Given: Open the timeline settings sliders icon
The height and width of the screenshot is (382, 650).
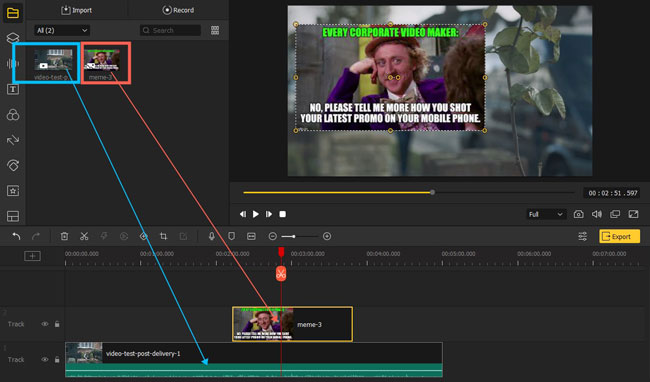Looking at the screenshot, I should [582, 237].
